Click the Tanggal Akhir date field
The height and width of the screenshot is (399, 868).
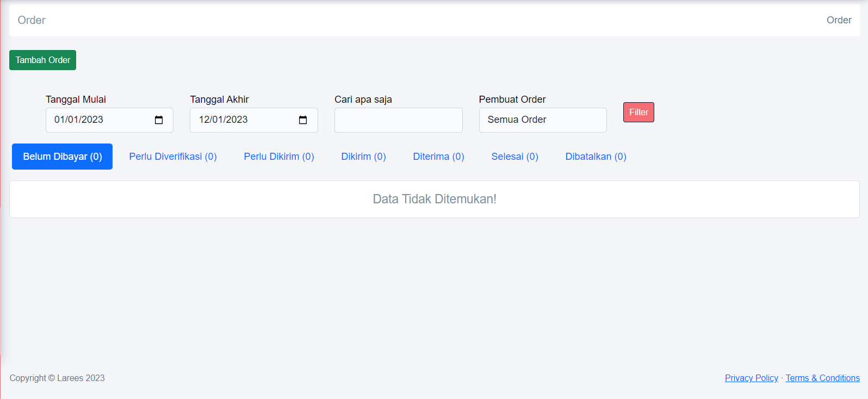click(242, 120)
